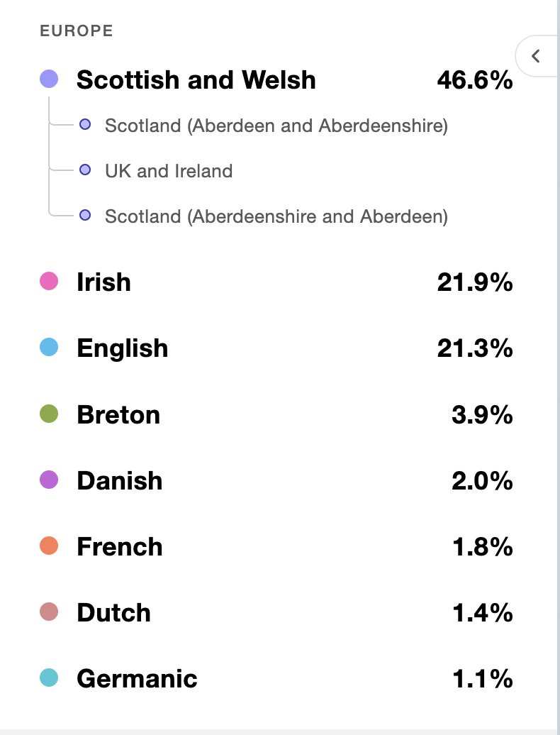
Task: Select the Dutch ancestry row
Action: click(x=276, y=613)
